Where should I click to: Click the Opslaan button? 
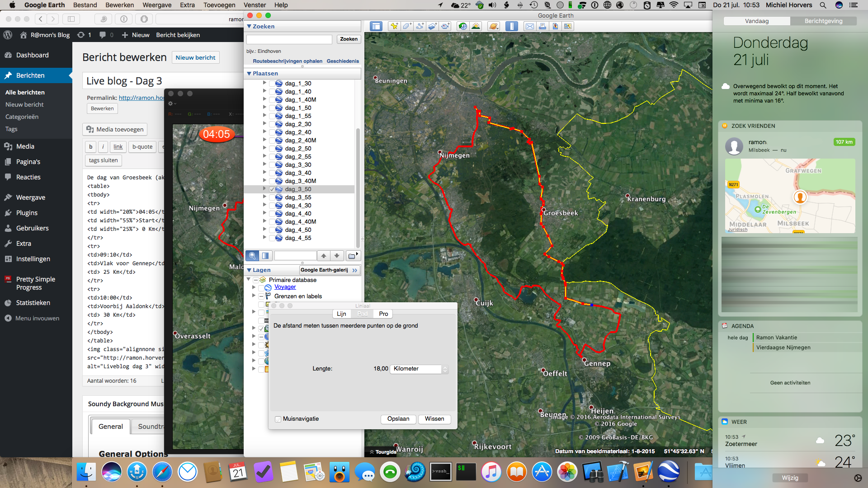coord(398,419)
